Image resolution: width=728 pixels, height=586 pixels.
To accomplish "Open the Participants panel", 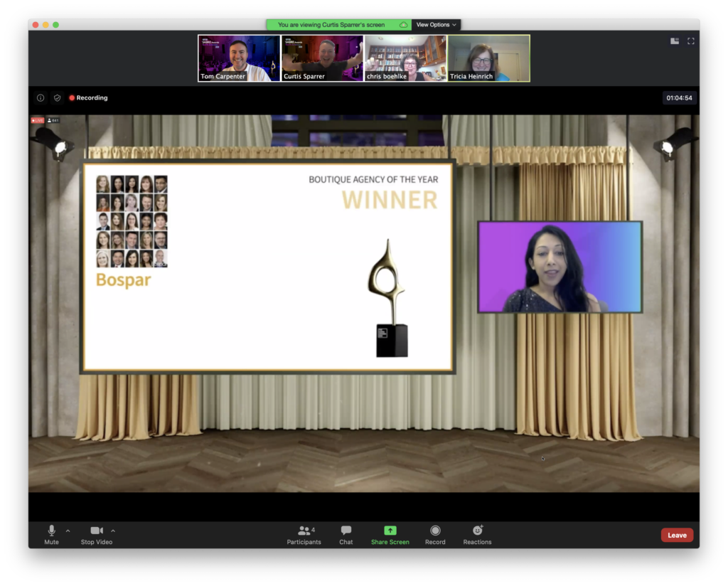I will point(304,535).
